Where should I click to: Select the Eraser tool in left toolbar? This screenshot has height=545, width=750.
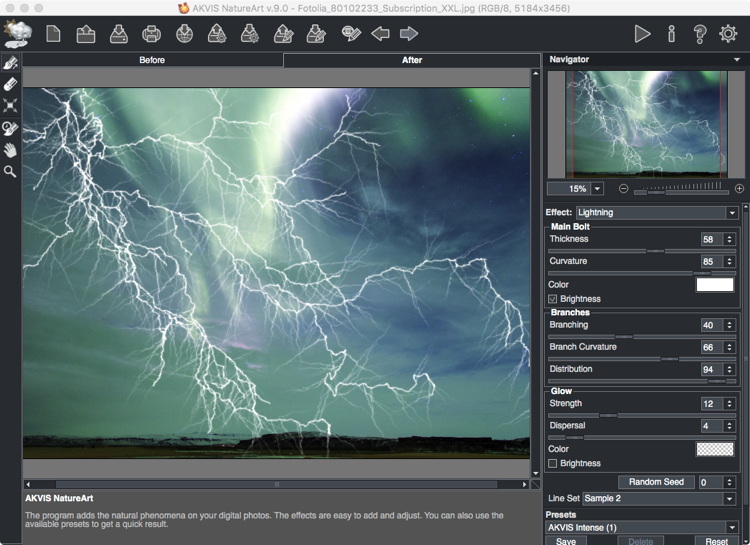(x=10, y=84)
